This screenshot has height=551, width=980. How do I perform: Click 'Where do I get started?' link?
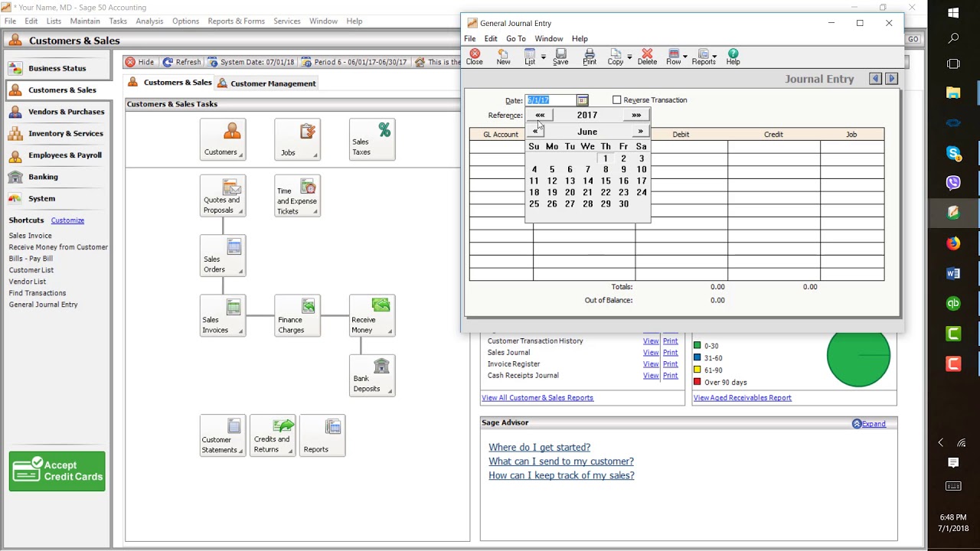(540, 448)
